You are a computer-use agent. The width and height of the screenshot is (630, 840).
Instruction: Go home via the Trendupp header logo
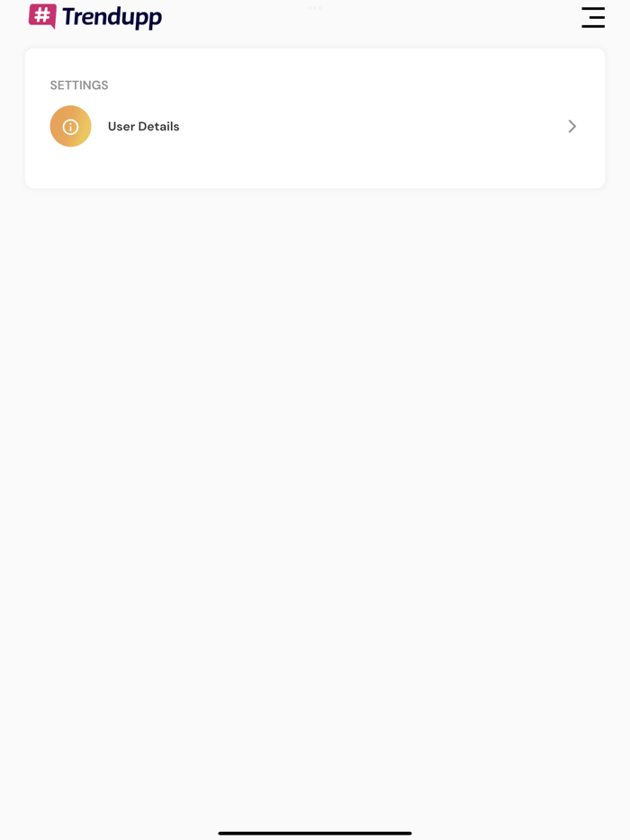pos(95,16)
